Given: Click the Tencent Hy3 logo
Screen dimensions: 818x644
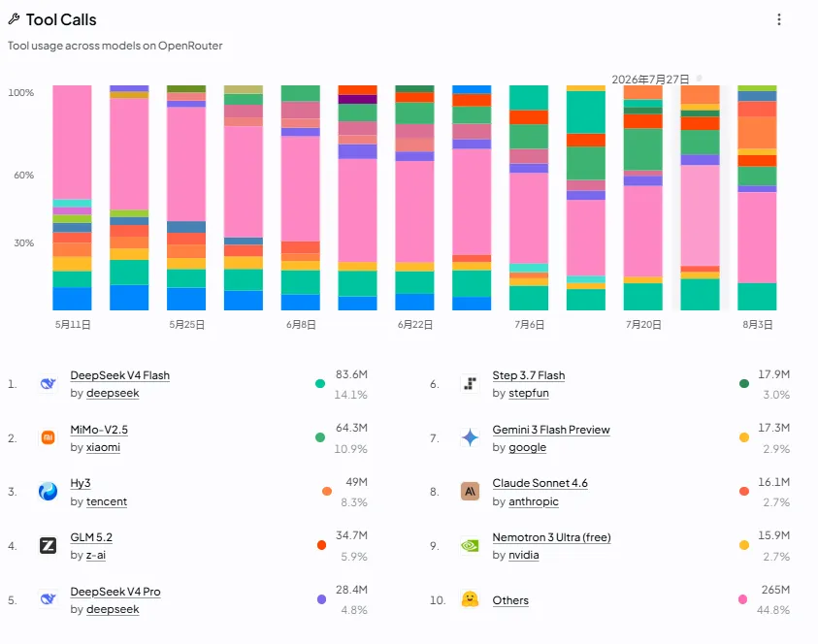Looking at the screenshot, I should pyautogui.click(x=48, y=491).
